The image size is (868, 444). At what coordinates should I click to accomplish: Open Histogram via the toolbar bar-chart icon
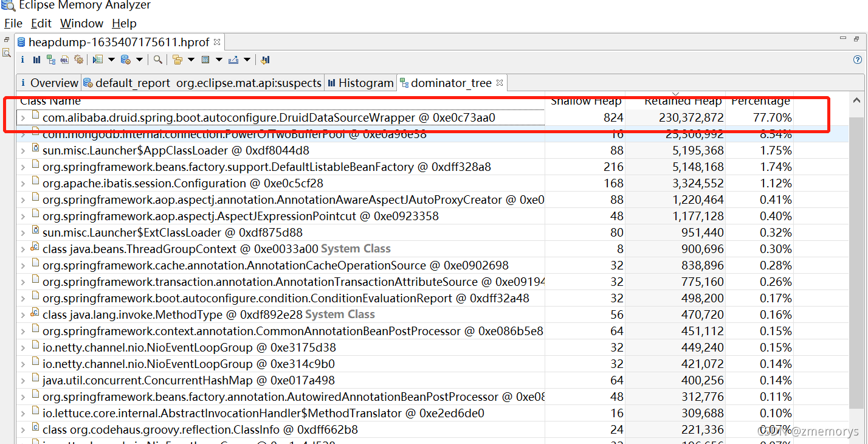[37, 60]
